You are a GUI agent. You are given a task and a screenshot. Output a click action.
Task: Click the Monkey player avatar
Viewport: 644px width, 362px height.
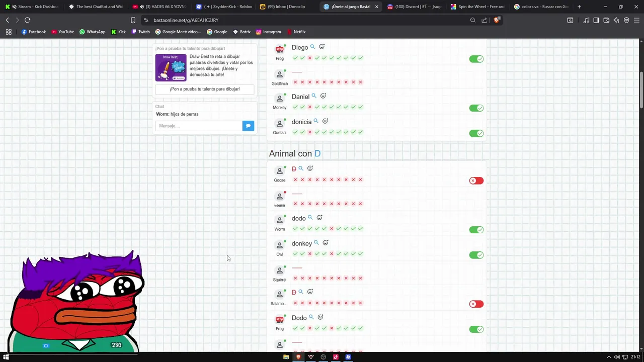(280, 98)
